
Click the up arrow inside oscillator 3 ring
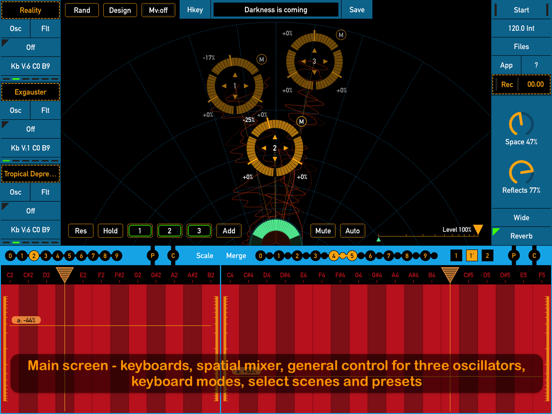pyautogui.click(x=314, y=50)
